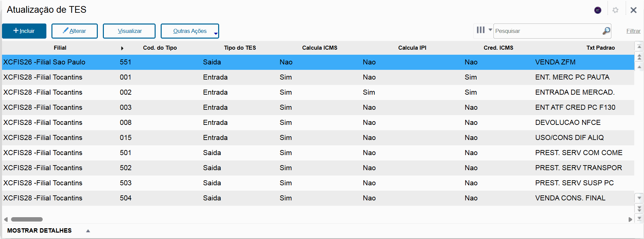Click PREST. SERV TRANSPOR cell
This screenshot has width=644, height=239.
578,168
